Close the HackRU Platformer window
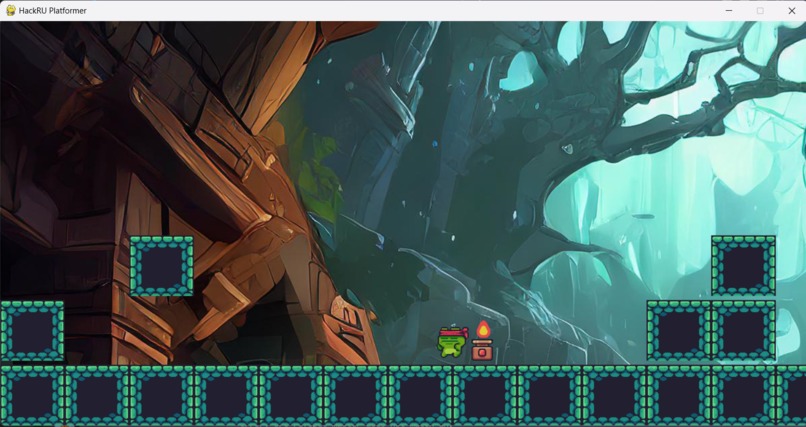Image resolution: width=806 pixels, height=427 pixels. (x=791, y=10)
